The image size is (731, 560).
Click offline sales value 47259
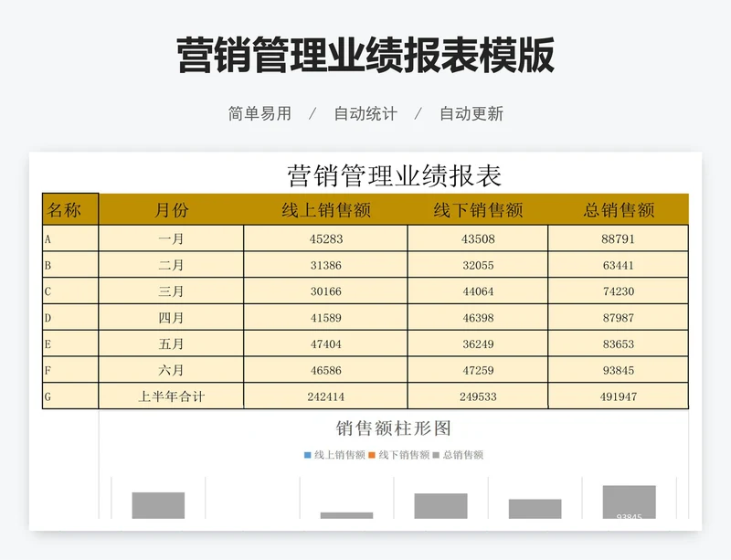[x=478, y=370]
